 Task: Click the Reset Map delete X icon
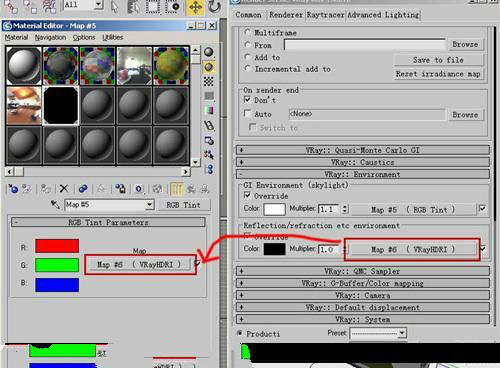point(64,189)
